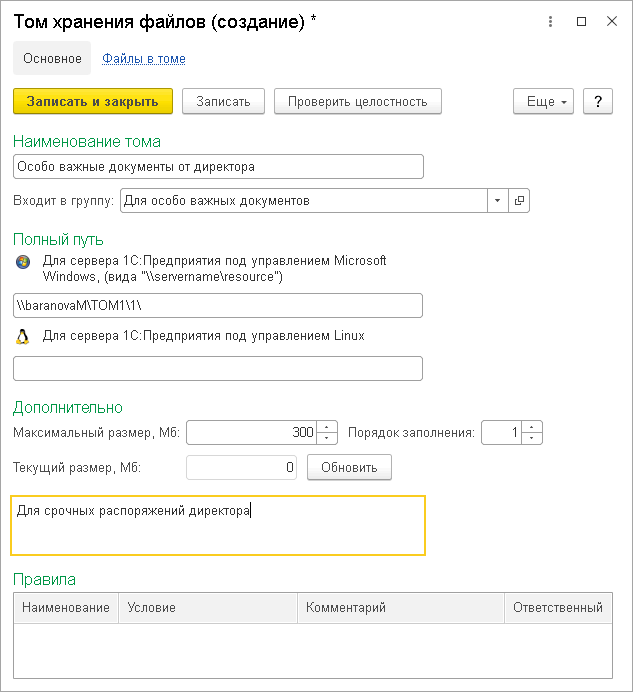Click 'Записать и закрыть' button
The image size is (633, 692).
point(93,102)
